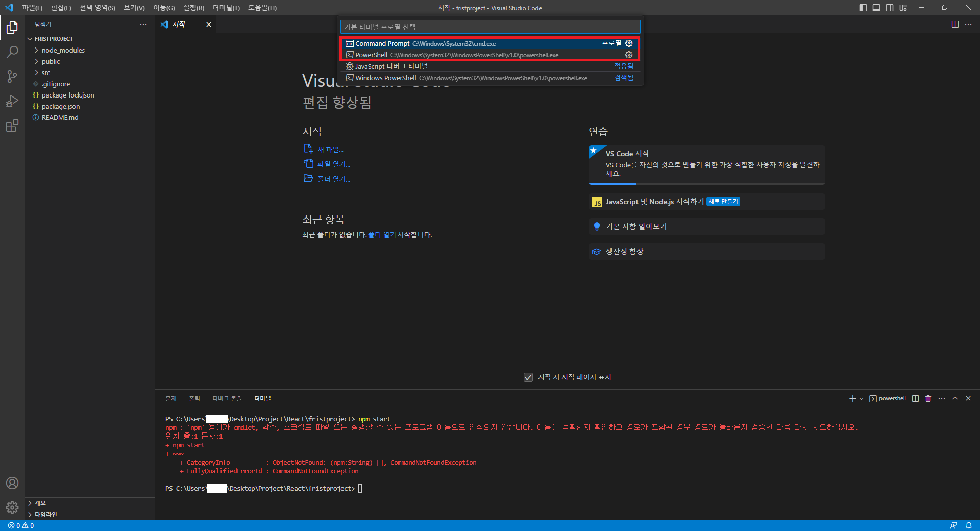Screen dimensions: 980x531
Task: Switch to the 출력 panel tab
Action: [194, 398]
